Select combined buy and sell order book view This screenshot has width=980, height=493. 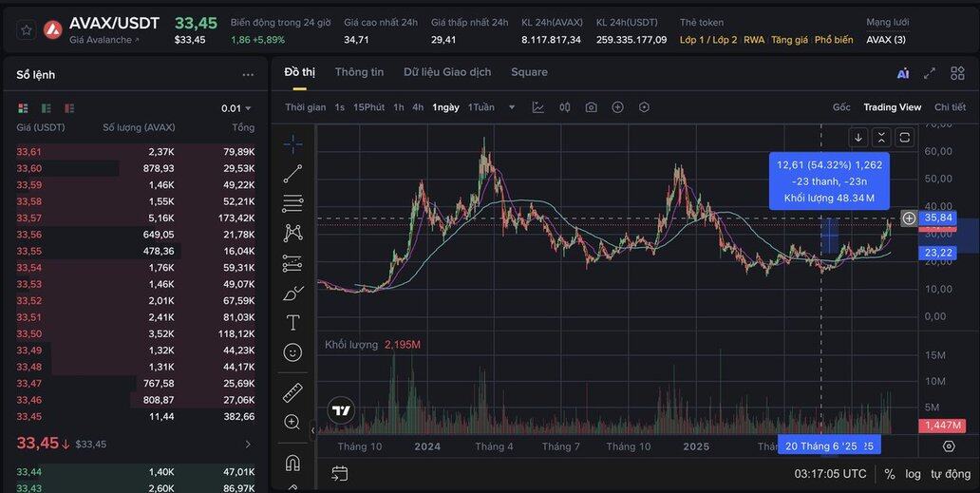[23, 108]
